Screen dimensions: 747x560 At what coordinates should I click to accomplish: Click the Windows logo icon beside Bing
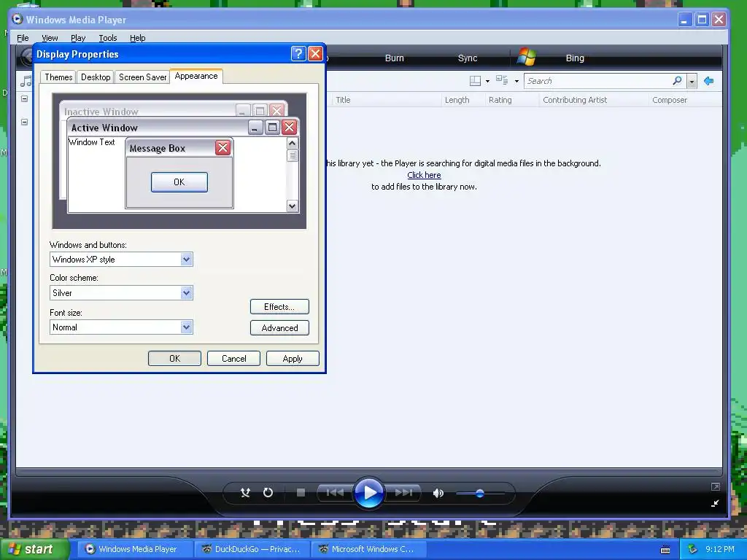click(x=527, y=57)
